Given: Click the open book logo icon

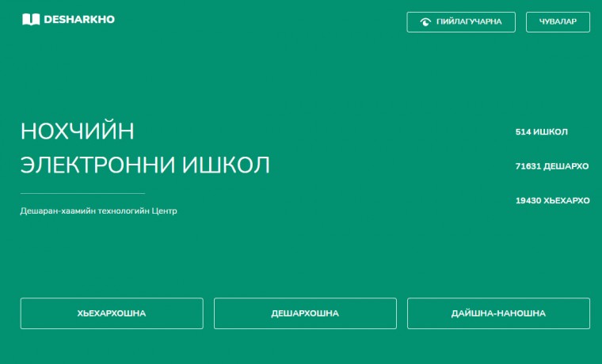Looking at the screenshot, I should pyautogui.click(x=30, y=20).
